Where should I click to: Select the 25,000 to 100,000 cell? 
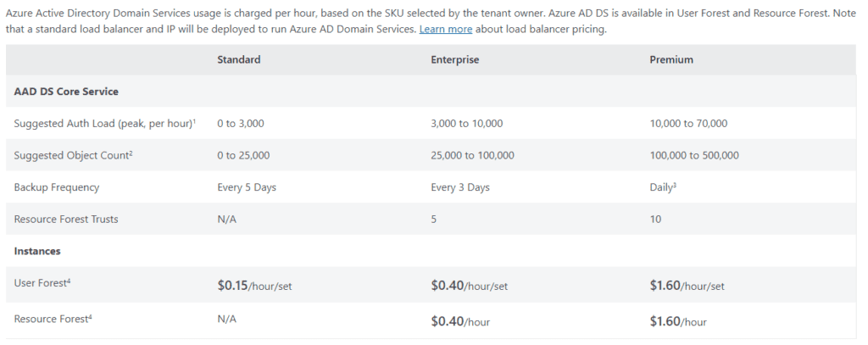(472, 156)
